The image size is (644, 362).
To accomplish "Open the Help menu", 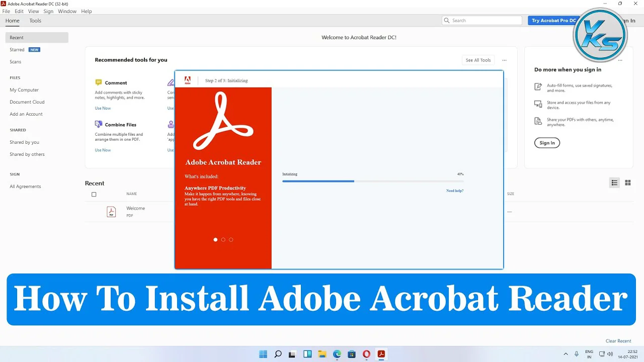I will (87, 11).
